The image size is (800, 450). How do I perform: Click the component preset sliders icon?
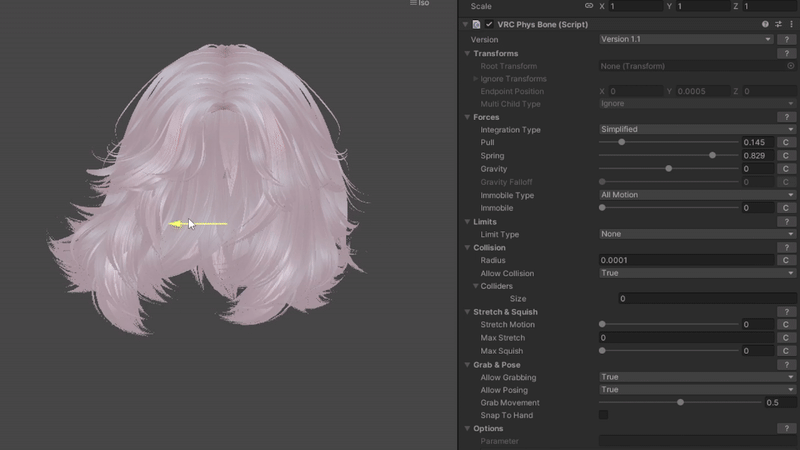(778, 24)
